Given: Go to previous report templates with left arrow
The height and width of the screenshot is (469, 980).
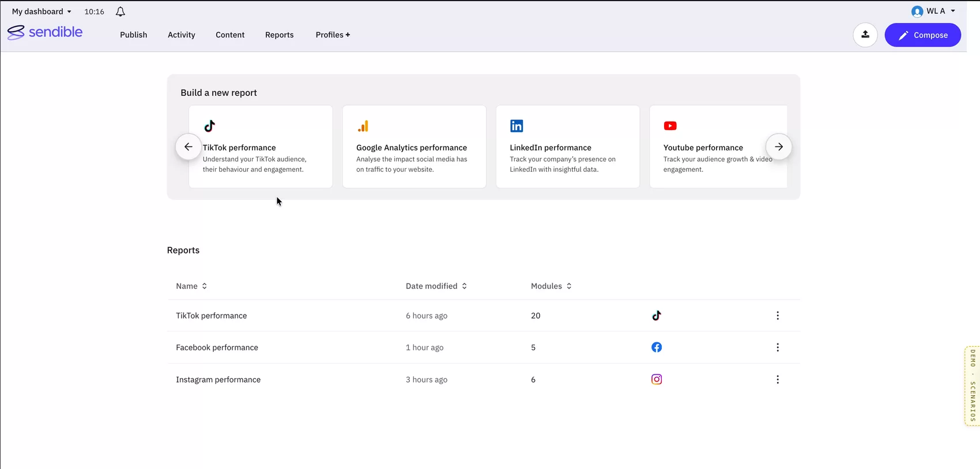Looking at the screenshot, I should tap(189, 147).
